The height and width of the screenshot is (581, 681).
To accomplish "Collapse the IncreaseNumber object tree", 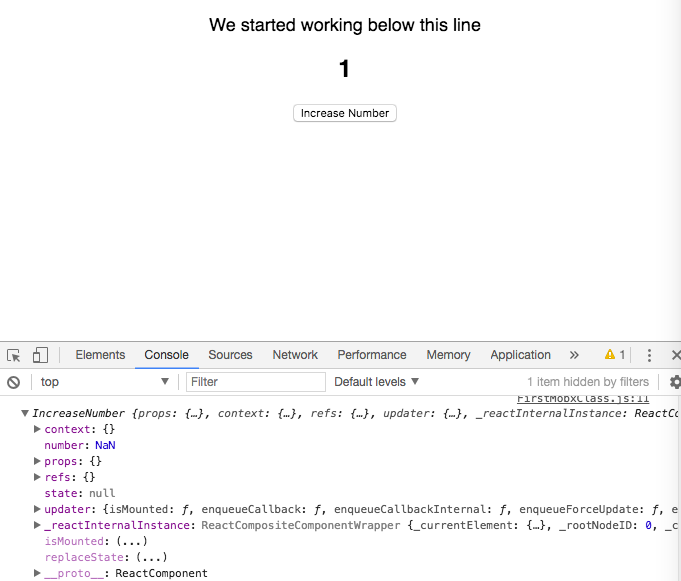I will click(x=25, y=413).
